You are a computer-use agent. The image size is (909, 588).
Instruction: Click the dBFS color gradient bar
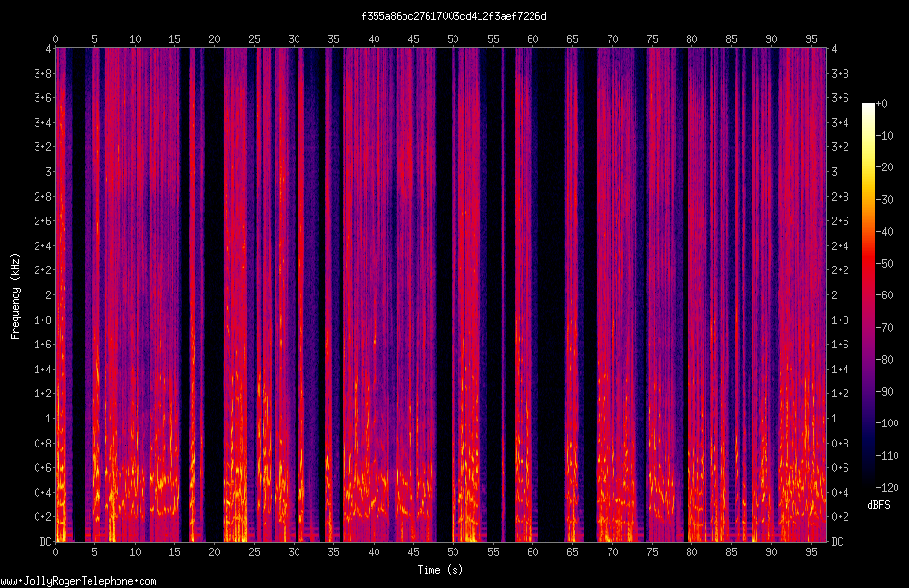pyautogui.click(x=868, y=295)
